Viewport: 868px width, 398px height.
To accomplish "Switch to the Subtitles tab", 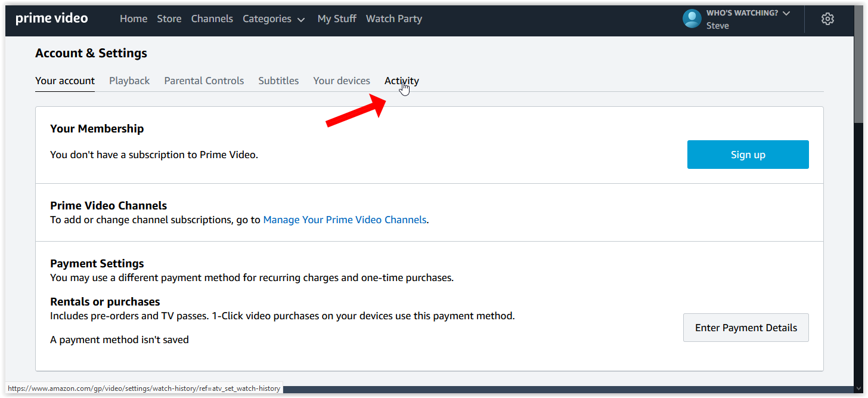I will click(278, 81).
